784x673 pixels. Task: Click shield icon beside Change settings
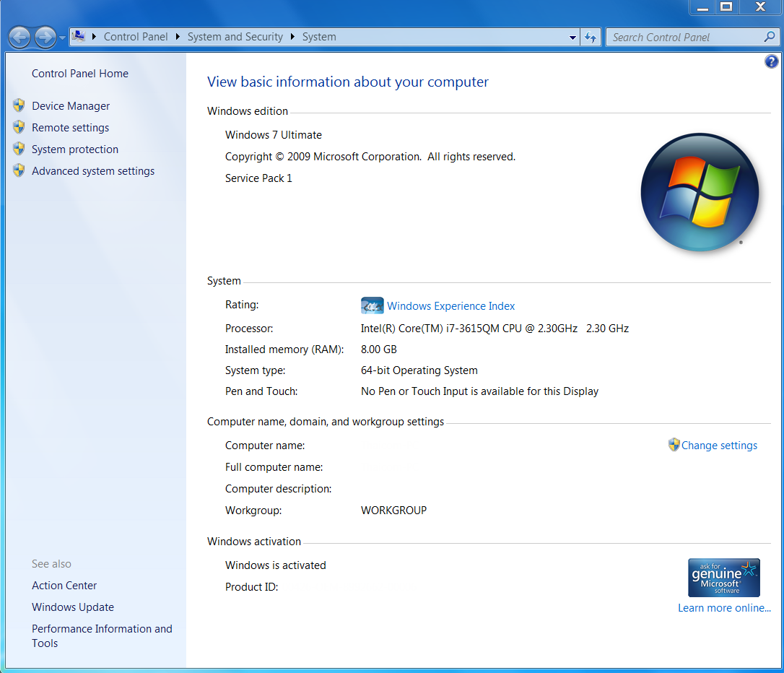click(x=674, y=445)
